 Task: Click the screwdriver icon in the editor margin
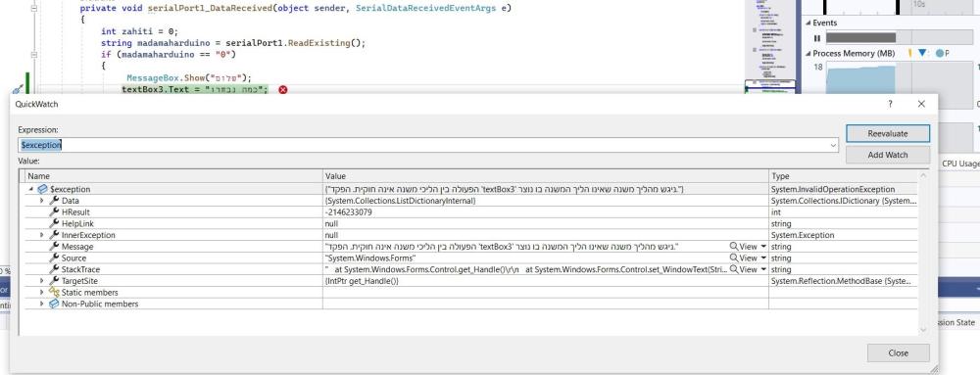pyautogui.click(x=19, y=90)
